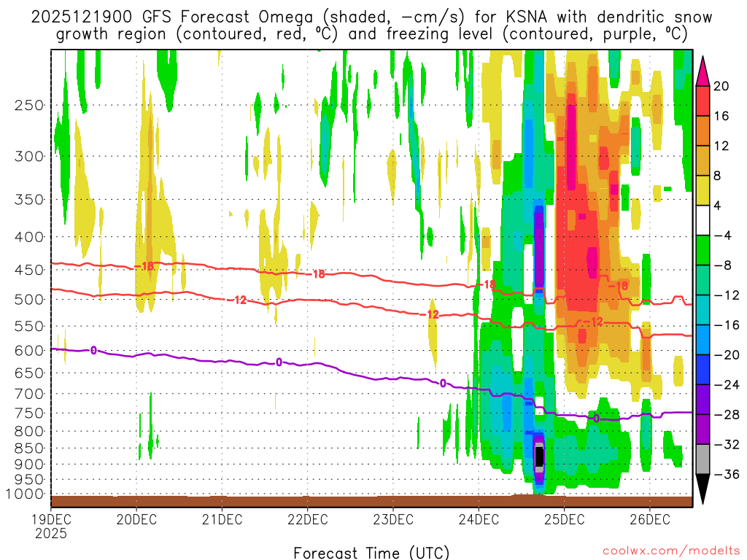Select the yellow colorbar segment between 4 and 8
The height and width of the screenshot is (560, 747).
coord(703,190)
